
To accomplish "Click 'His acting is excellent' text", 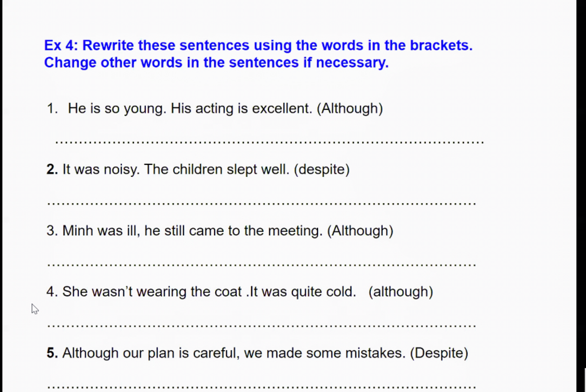I will [241, 109].
